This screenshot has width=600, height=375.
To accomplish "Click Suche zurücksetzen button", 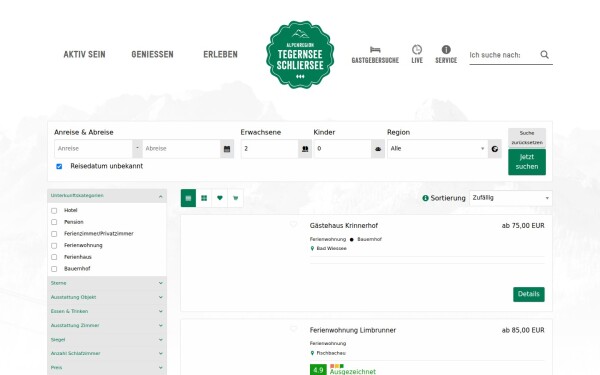I will pyautogui.click(x=527, y=138).
